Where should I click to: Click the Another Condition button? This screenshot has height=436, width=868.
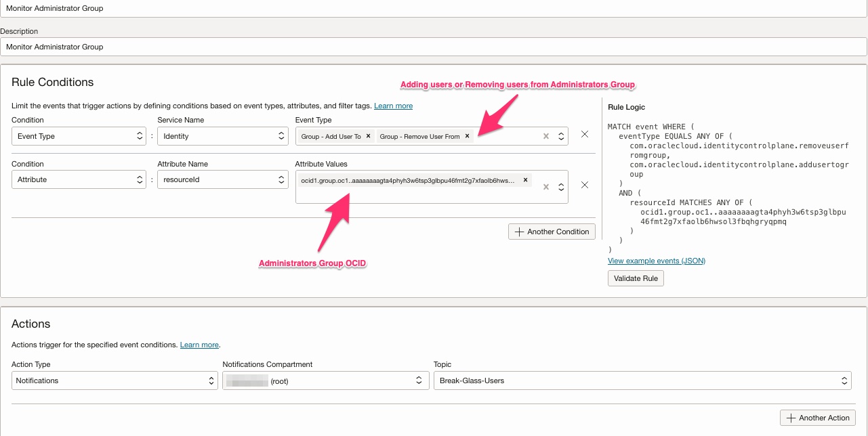coord(552,232)
